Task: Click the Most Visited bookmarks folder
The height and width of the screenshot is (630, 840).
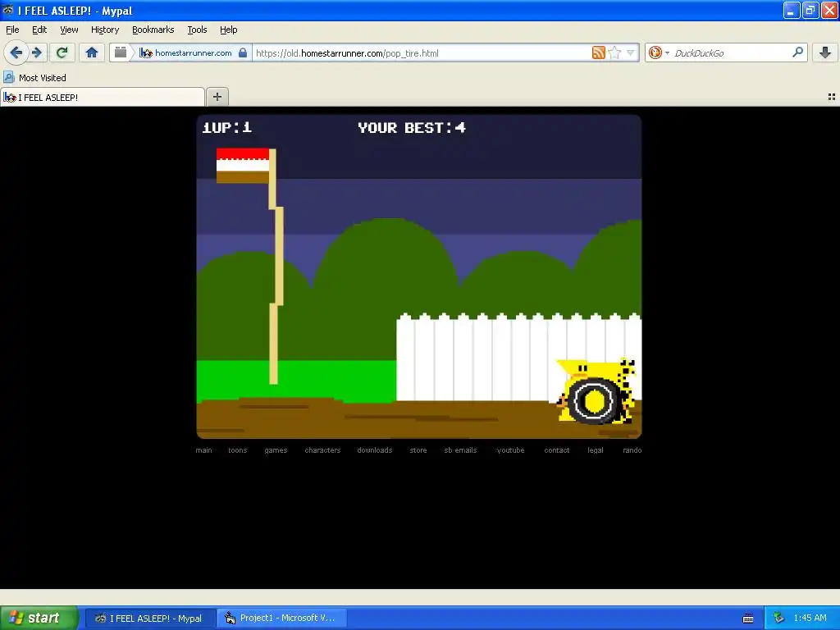Action: tap(35, 78)
